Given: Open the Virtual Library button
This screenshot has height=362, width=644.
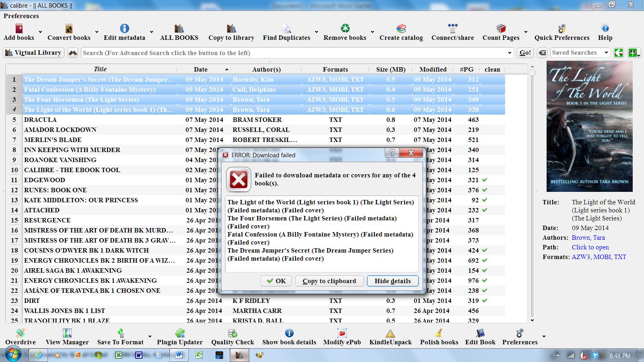Looking at the screenshot, I should click(34, 53).
